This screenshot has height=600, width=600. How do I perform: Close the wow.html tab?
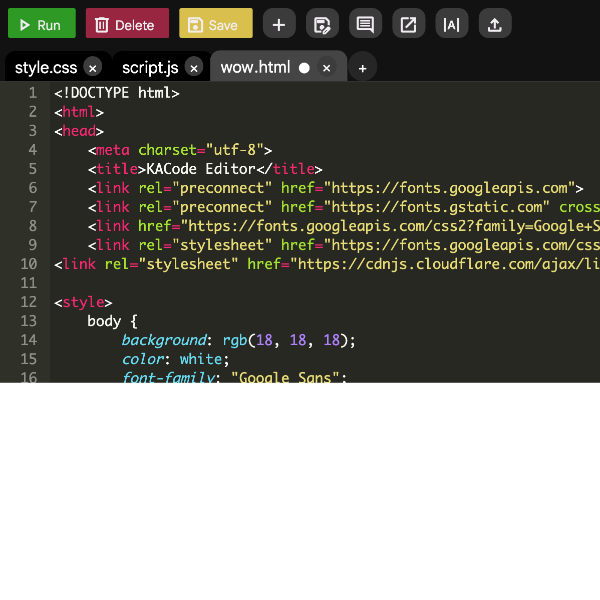pos(326,68)
